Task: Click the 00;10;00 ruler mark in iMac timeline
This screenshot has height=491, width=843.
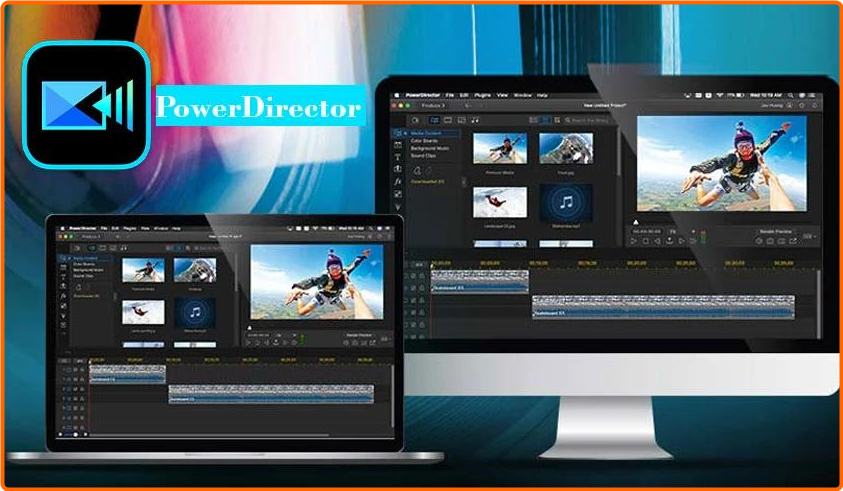Action: (538, 263)
